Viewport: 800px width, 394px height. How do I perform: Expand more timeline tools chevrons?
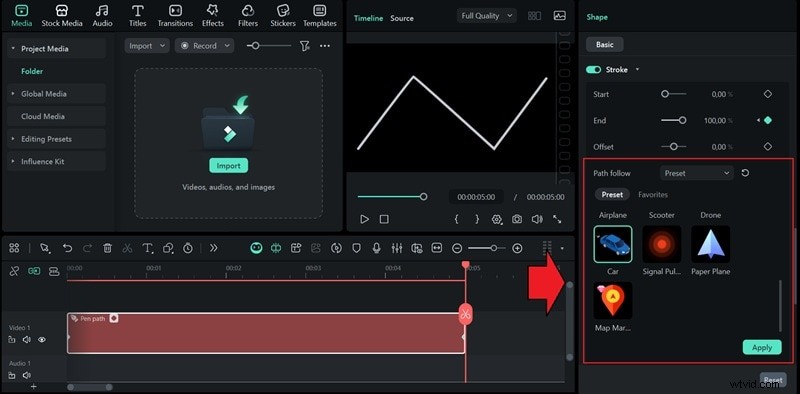click(x=213, y=248)
